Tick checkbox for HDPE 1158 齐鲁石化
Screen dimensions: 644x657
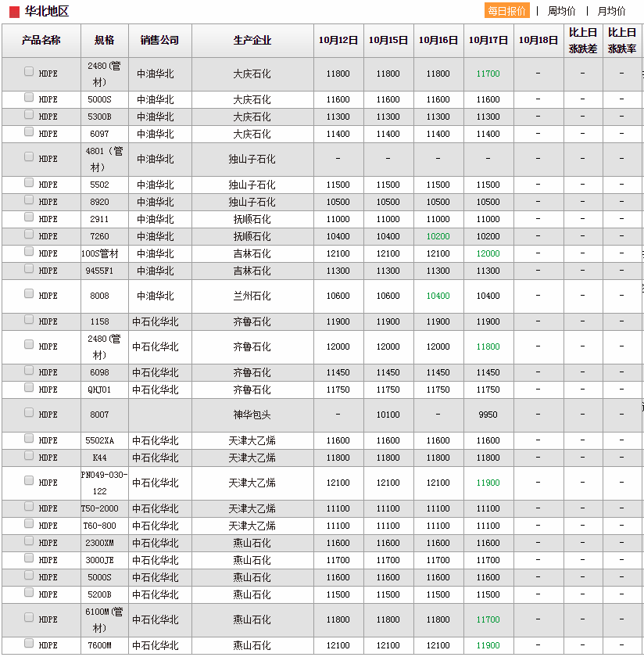pyautogui.click(x=28, y=319)
